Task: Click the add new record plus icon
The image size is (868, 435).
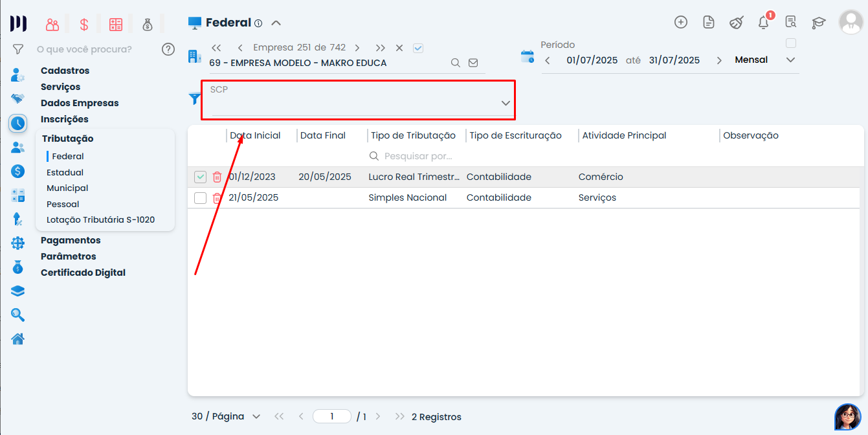Action: pos(681,22)
